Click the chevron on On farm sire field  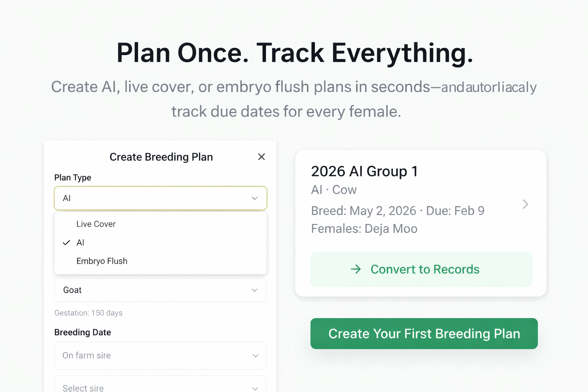point(255,356)
